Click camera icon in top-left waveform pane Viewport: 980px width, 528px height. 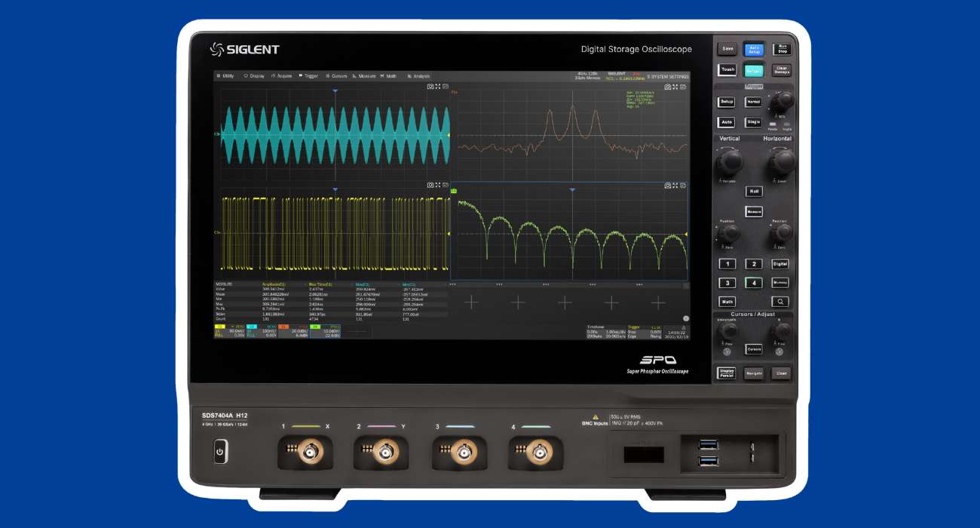(x=430, y=87)
